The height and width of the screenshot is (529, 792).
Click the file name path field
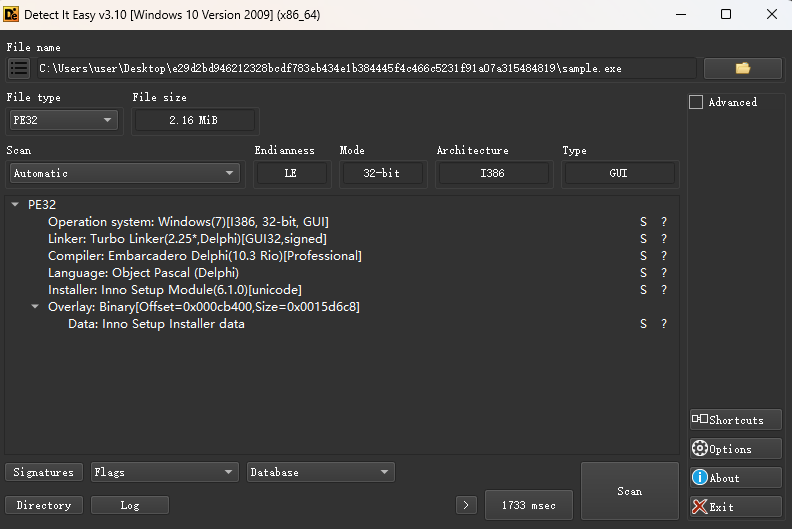click(366, 68)
